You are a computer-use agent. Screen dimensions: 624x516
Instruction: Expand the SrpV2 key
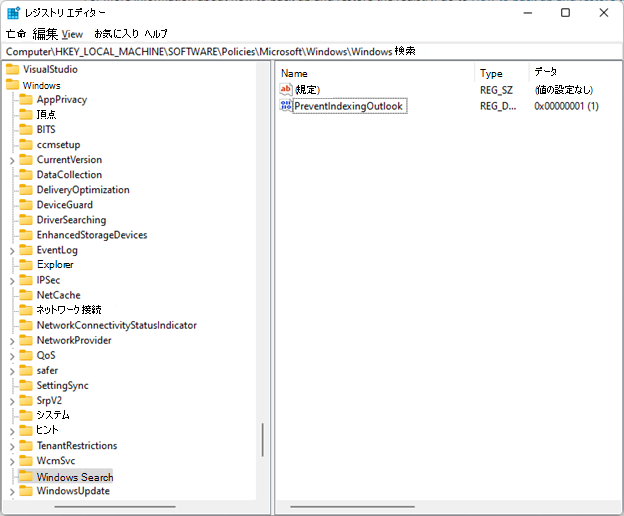[x=12, y=401]
